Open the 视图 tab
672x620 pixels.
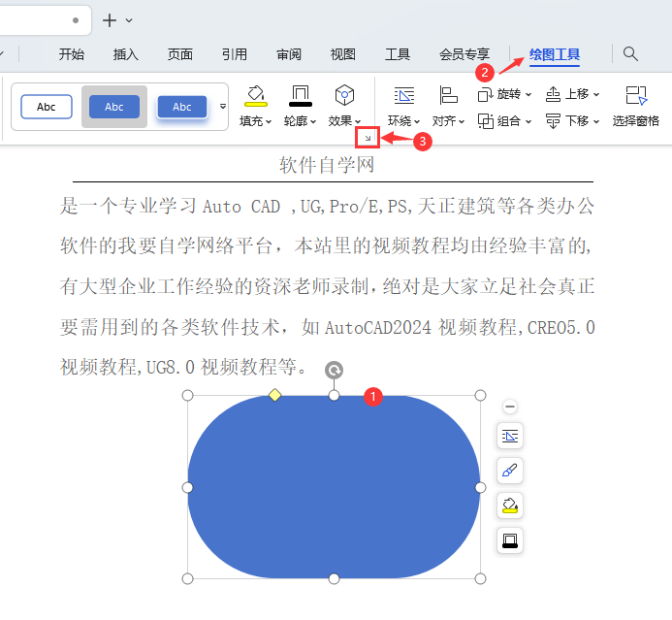tap(343, 54)
